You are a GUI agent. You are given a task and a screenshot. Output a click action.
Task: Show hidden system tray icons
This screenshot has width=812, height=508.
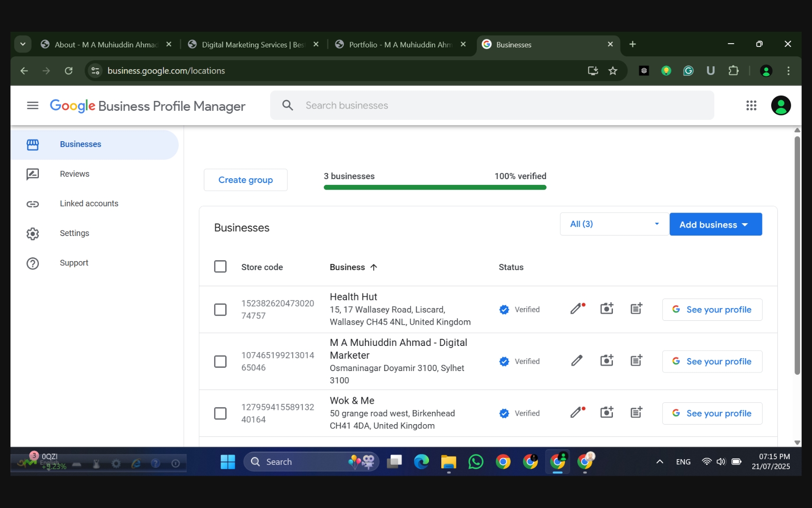pyautogui.click(x=659, y=462)
